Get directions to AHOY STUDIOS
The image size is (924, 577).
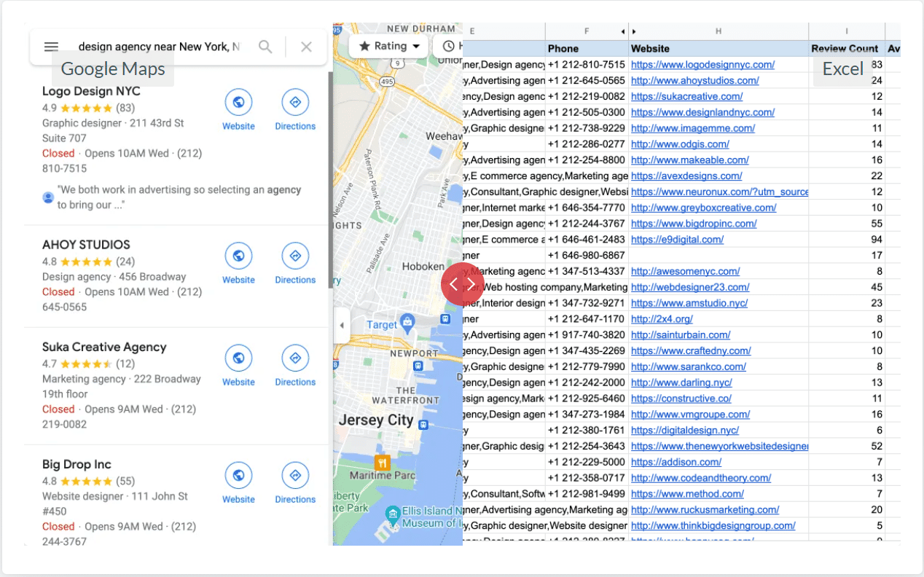point(295,256)
